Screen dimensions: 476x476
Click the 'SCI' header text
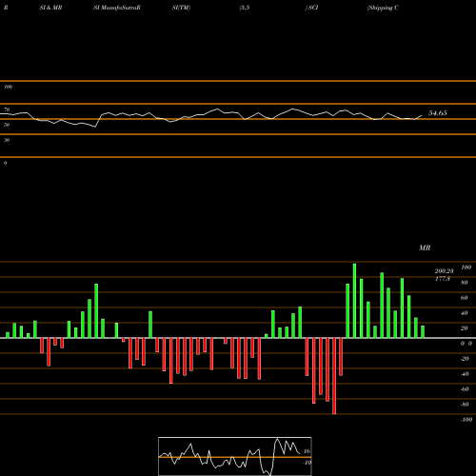point(313,8)
